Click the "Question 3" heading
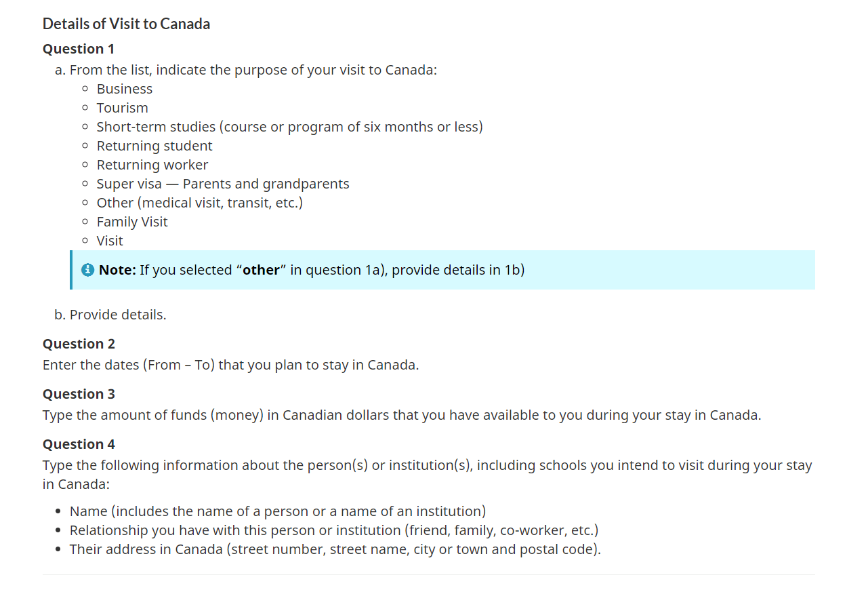Image resolution: width=868 pixels, height=592 pixels. click(x=79, y=394)
